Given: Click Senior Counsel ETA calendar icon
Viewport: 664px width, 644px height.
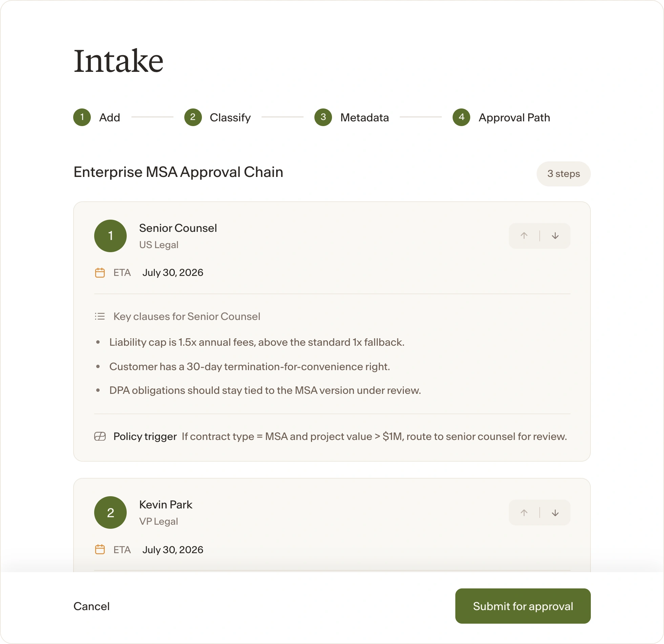Looking at the screenshot, I should point(100,273).
